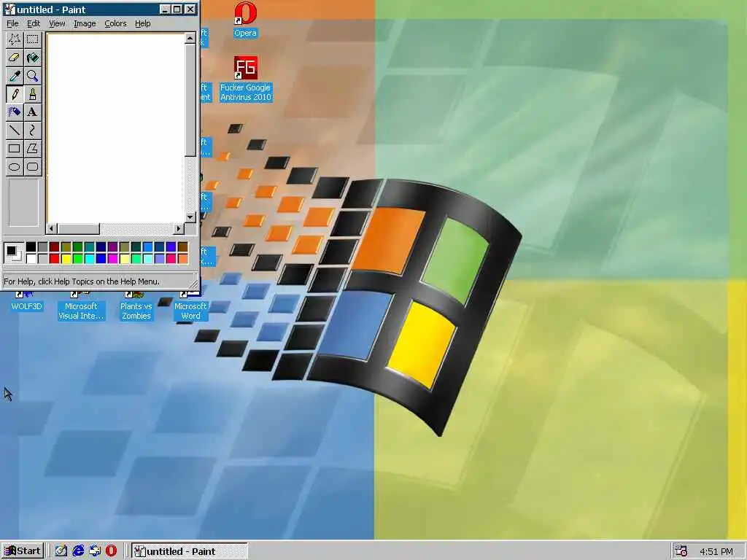Click the third Quick Launch icon, before Opera
The height and width of the screenshot is (560, 747).
coord(95,551)
